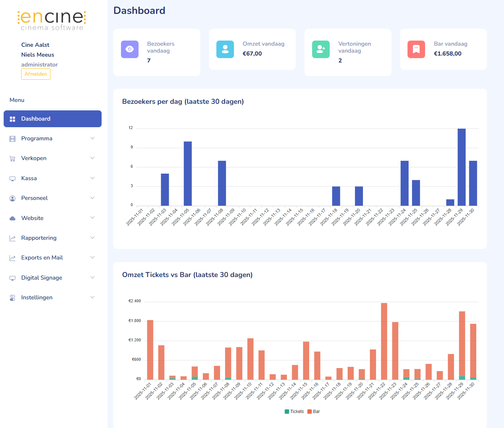Click the person icon beside Personeel
The width and height of the screenshot is (504, 428).
click(x=12, y=198)
